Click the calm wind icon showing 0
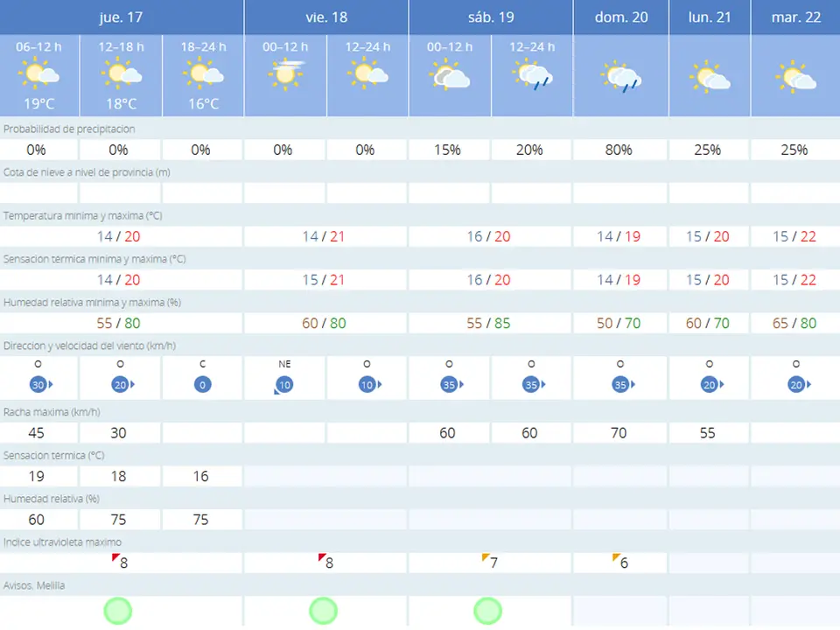This screenshot has height=630, width=840. pos(202,385)
